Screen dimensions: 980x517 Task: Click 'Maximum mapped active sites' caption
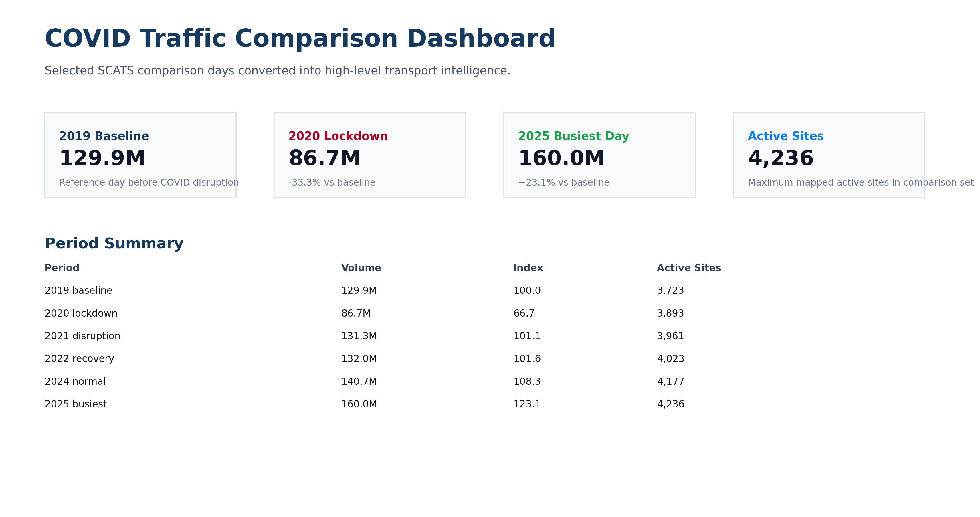point(861,183)
